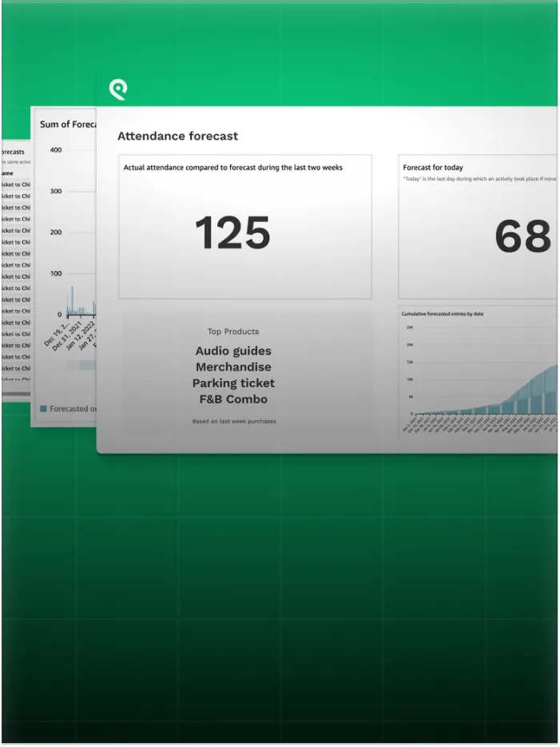Click the 400 y-axis label in back chart
560x747 pixels.
(x=56, y=150)
